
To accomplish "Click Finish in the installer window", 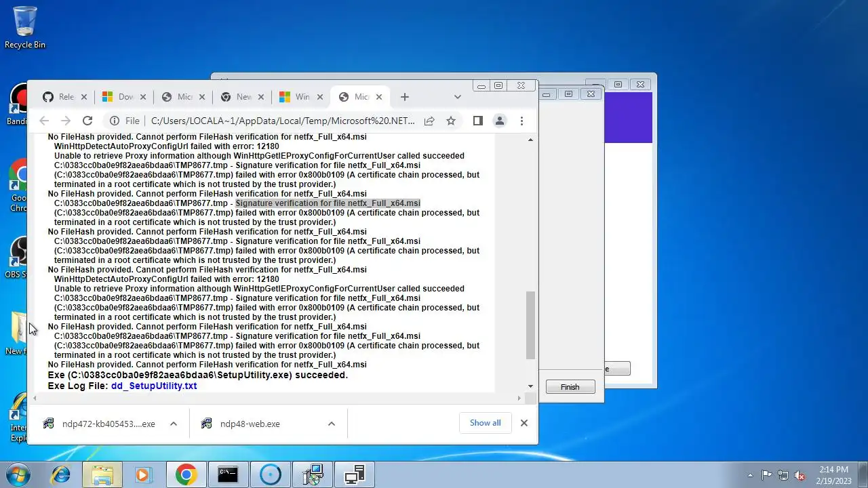I will (x=570, y=387).
